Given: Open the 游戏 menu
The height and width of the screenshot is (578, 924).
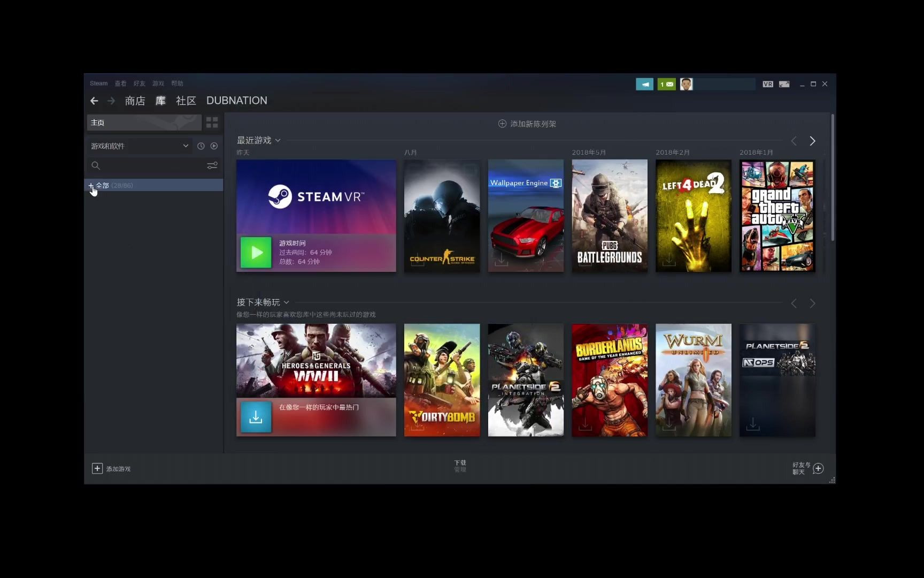Looking at the screenshot, I should (x=158, y=83).
